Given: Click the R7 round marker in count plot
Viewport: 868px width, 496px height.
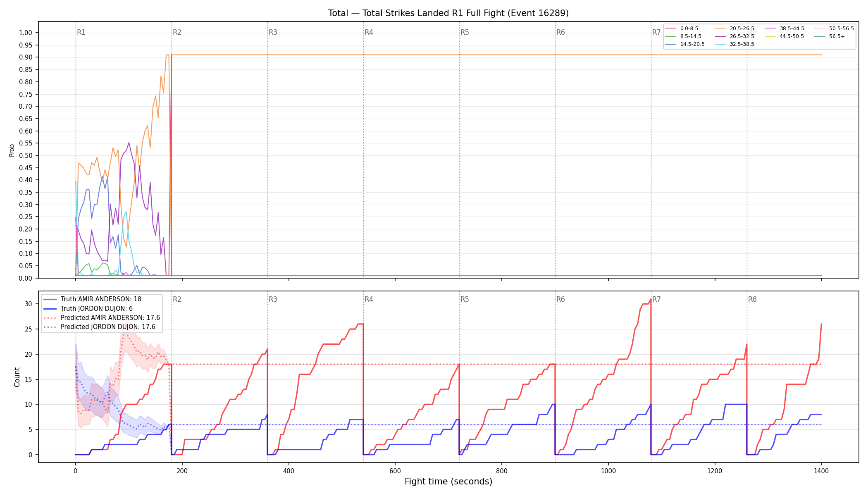Looking at the screenshot, I should [656, 299].
